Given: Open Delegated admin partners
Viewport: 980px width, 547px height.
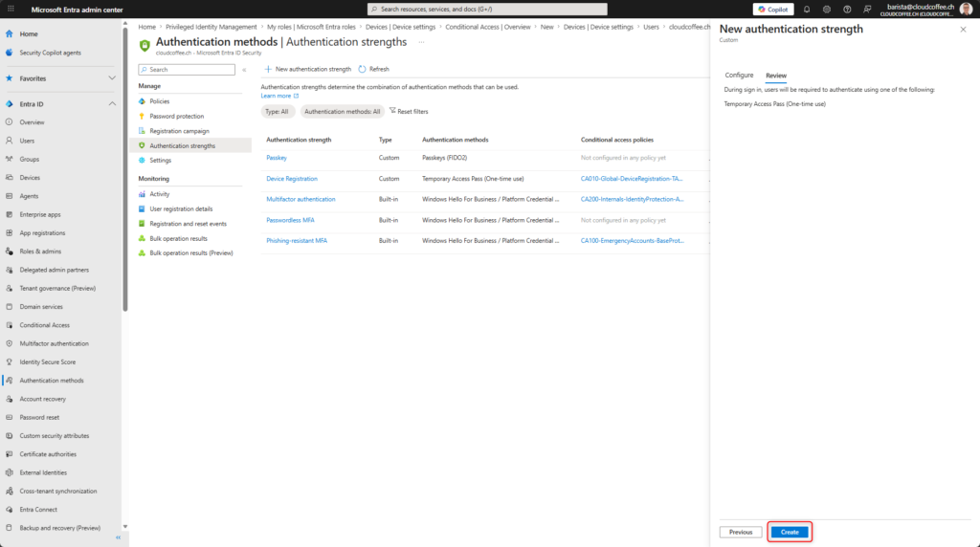Looking at the screenshot, I should 54,271.
